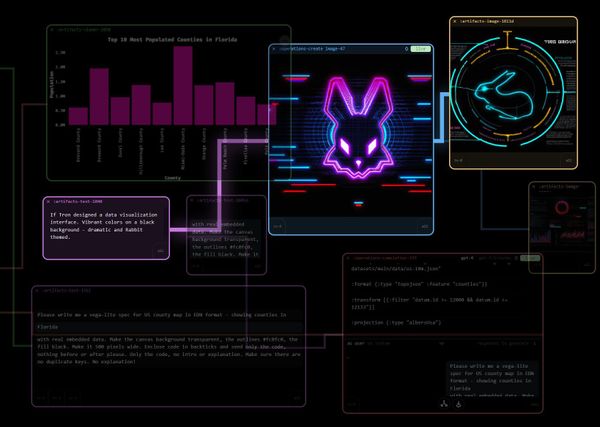
Task: Click the ':projection {:type "albersUsa"}' code line
Action: coord(396,323)
